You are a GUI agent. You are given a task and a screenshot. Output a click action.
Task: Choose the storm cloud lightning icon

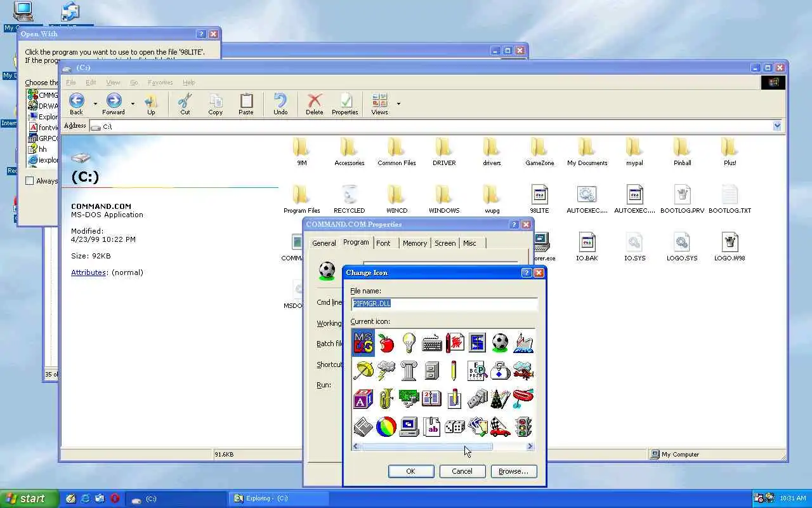pos(386,370)
